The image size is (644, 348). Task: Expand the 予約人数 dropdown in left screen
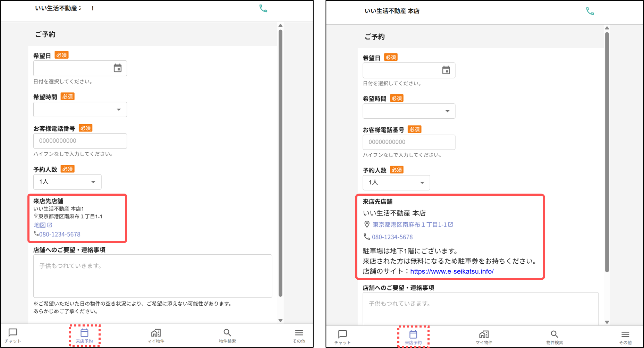point(67,182)
